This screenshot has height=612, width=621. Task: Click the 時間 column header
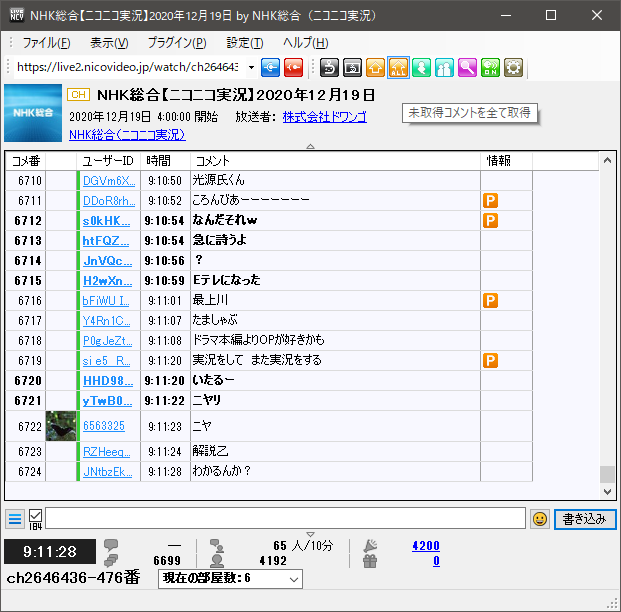click(165, 161)
